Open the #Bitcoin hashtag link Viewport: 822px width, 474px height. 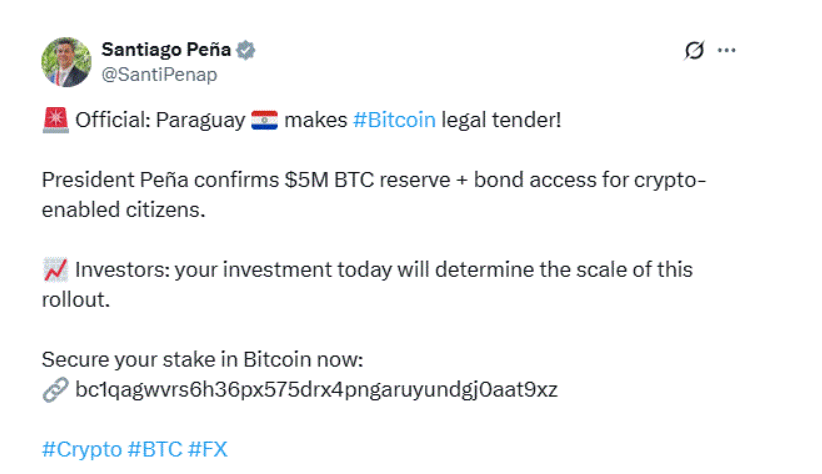(394, 121)
